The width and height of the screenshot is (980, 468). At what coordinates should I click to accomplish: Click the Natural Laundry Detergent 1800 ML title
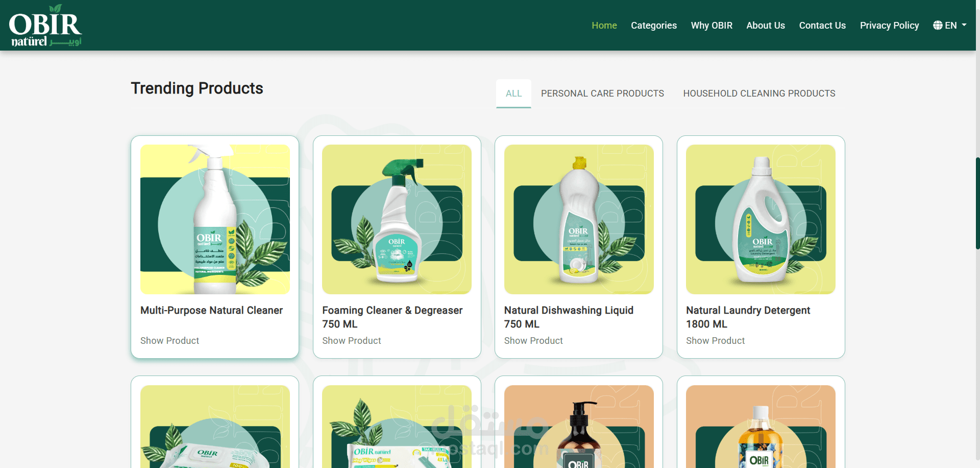pyautogui.click(x=748, y=317)
